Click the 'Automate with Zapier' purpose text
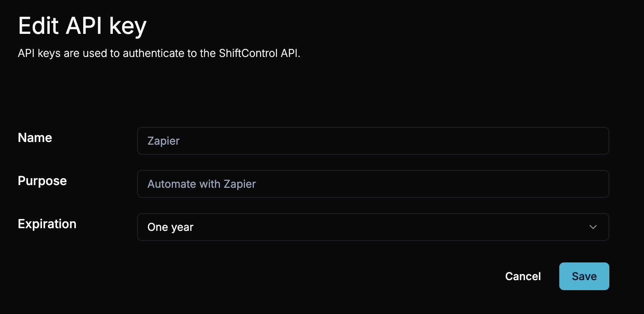 point(201,184)
